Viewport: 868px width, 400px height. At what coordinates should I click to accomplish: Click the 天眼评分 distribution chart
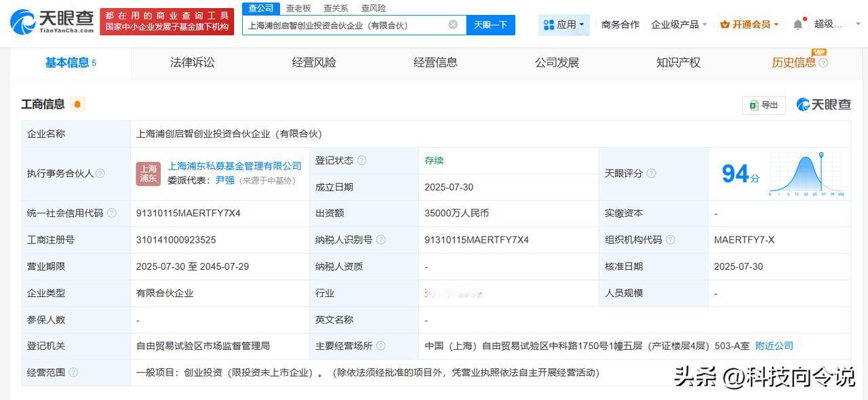[806, 174]
